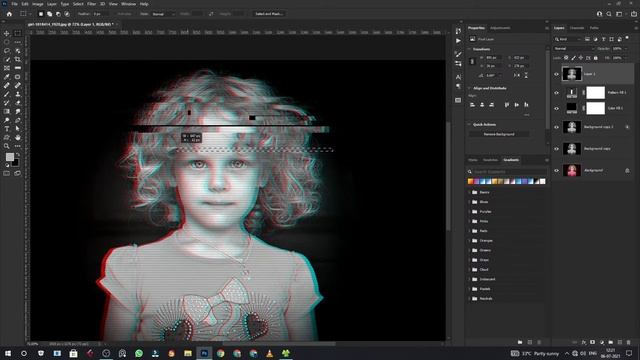
Task: Switch to the Channels tab
Action: [577, 28]
